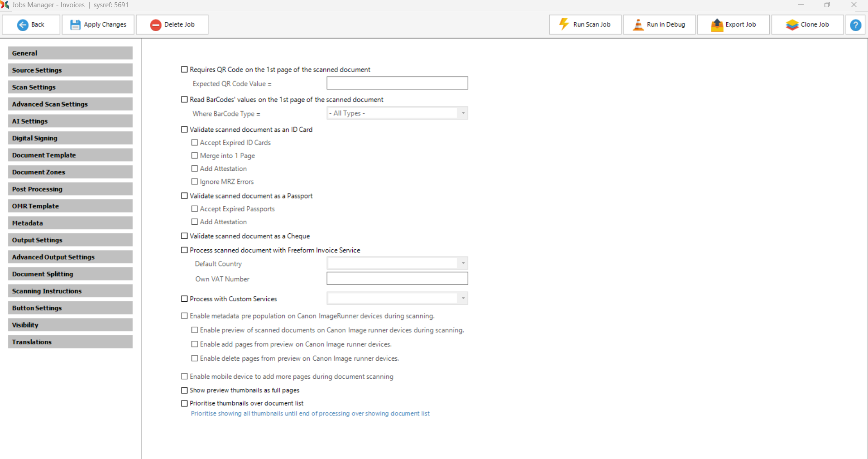Toggle Accept Expired ID Cards

pyautogui.click(x=195, y=142)
